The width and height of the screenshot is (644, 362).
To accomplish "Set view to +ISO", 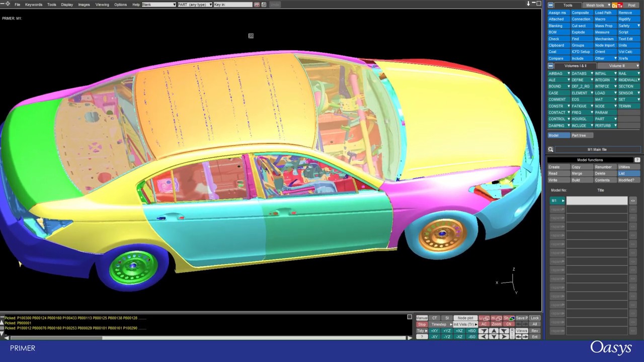I will [471, 330].
